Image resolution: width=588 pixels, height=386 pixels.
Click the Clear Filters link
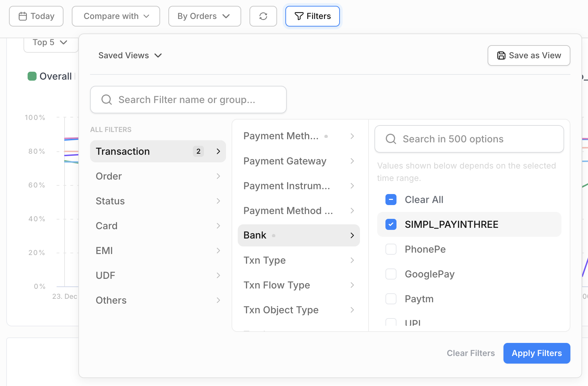[470, 353]
